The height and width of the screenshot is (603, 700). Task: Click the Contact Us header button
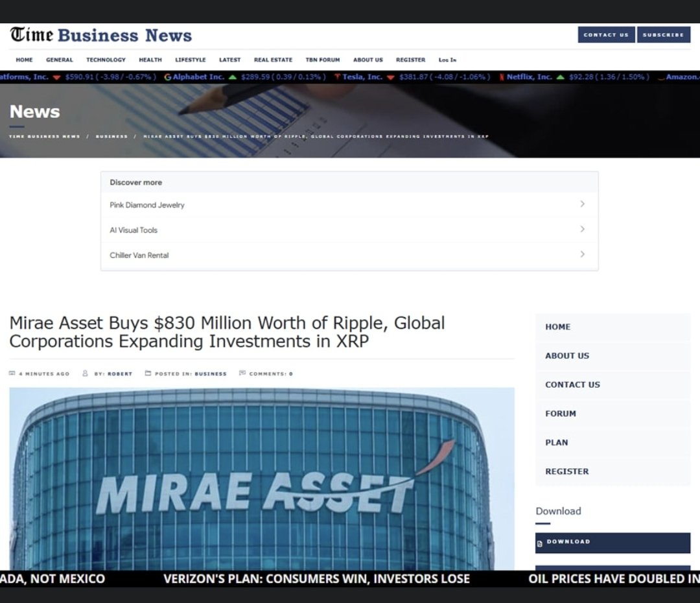606,35
